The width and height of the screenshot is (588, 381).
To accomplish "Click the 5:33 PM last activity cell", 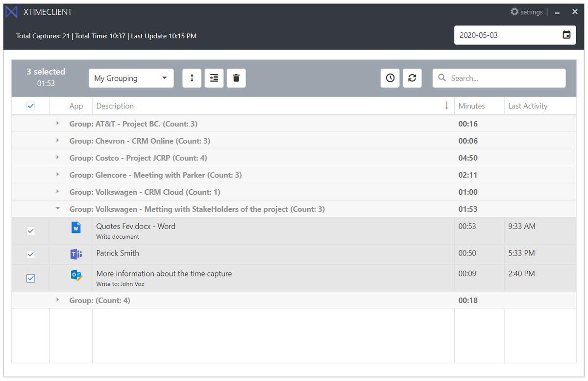I will (x=521, y=253).
